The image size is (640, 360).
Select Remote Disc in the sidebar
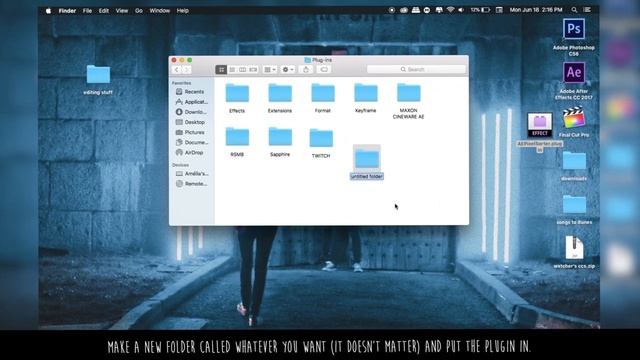coord(192,184)
